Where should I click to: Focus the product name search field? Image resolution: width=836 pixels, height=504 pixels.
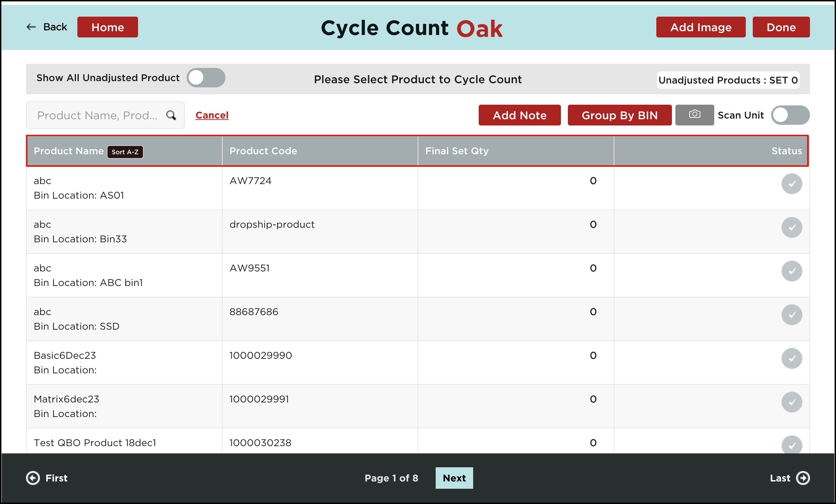click(97, 115)
